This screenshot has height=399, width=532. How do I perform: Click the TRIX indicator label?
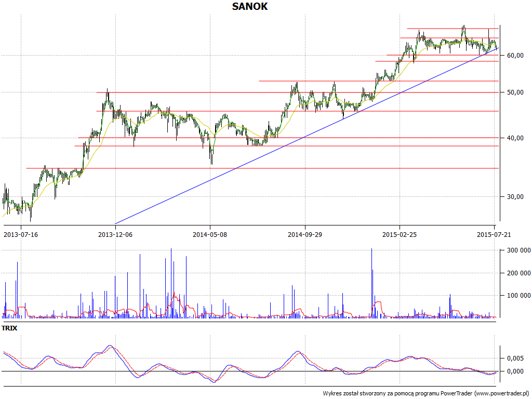9,328
